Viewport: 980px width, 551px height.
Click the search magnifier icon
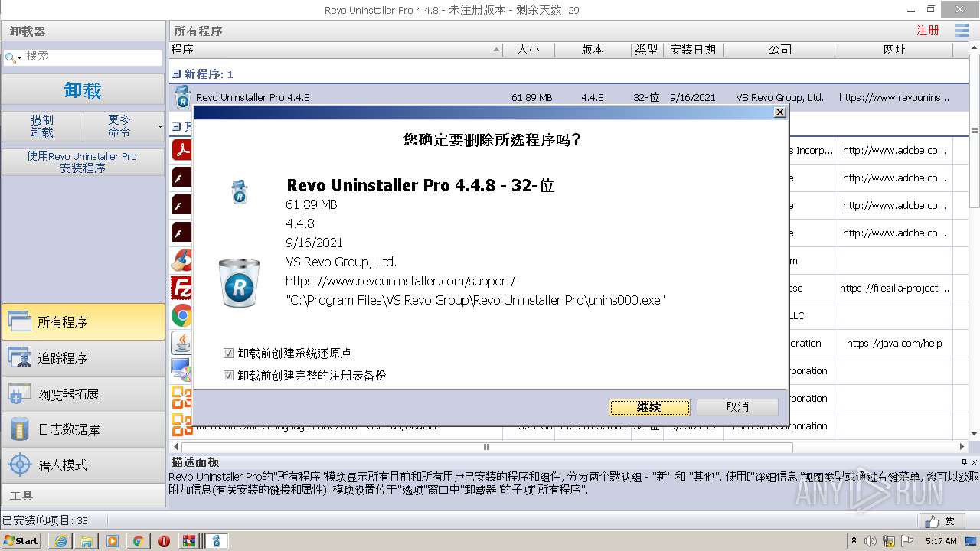(x=10, y=57)
